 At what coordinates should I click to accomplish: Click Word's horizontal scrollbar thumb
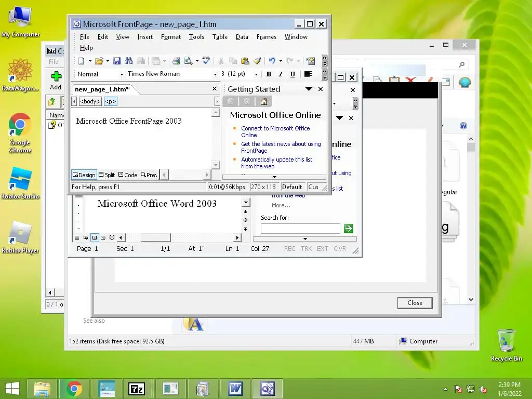[x=155, y=237]
